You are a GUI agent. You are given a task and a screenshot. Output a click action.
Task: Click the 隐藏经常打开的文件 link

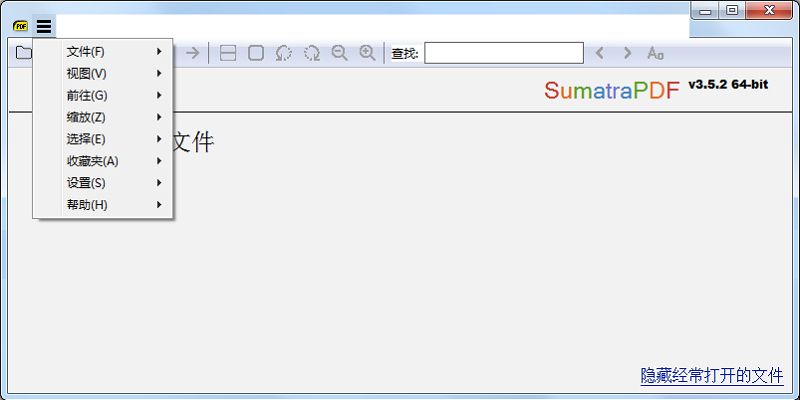[x=711, y=376]
